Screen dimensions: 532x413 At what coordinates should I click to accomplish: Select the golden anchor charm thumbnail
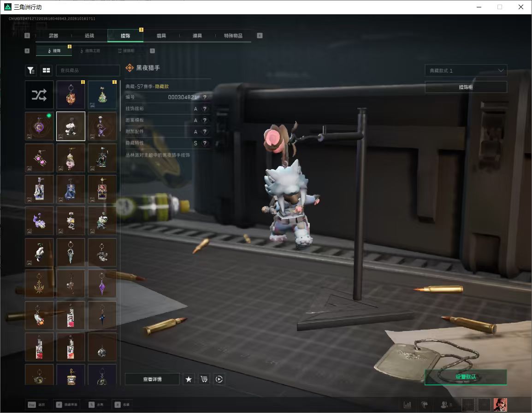coord(39,283)
